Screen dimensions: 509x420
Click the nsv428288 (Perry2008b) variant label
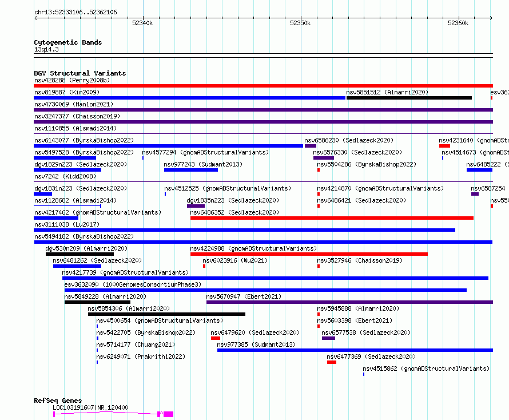point(72,80)
